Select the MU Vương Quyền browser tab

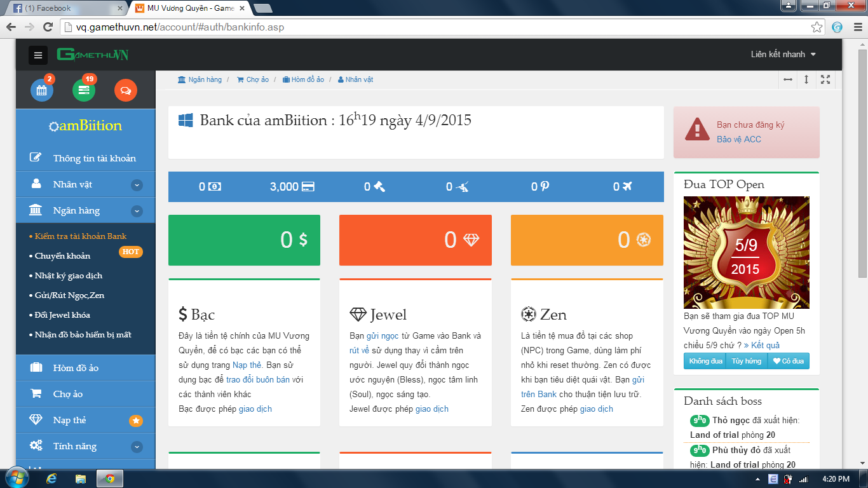point(190,8)
